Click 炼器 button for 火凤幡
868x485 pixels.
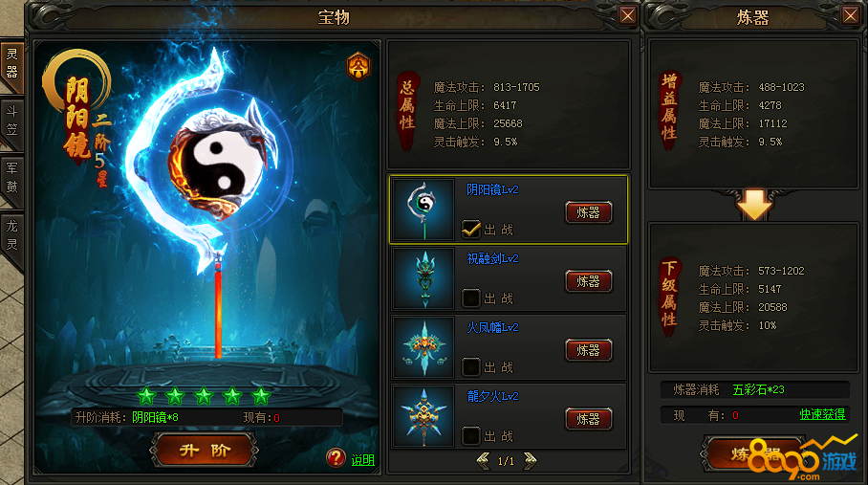589,350
